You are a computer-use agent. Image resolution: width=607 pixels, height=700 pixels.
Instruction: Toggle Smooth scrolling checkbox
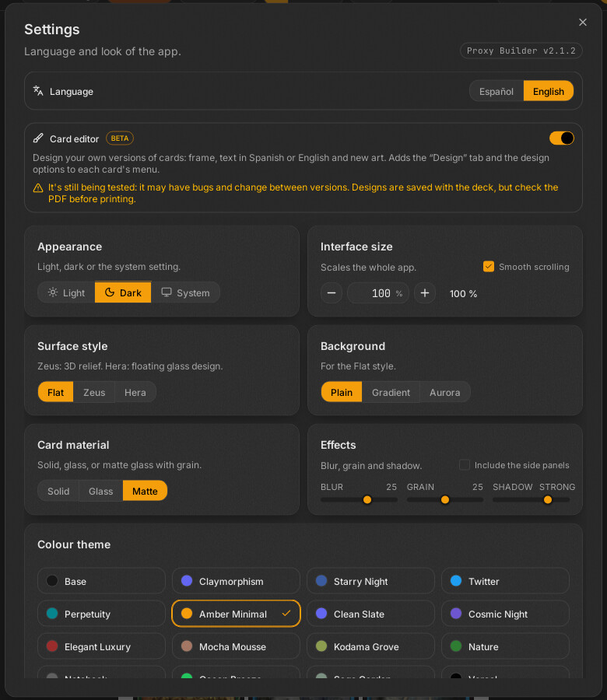click(489, 267)
